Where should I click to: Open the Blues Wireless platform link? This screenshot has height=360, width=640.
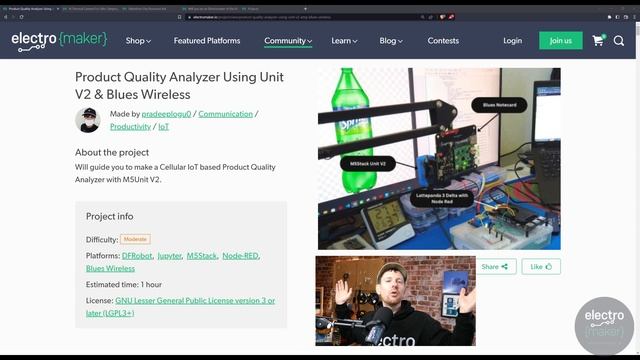pyautogui.click(x=110, y=269)
